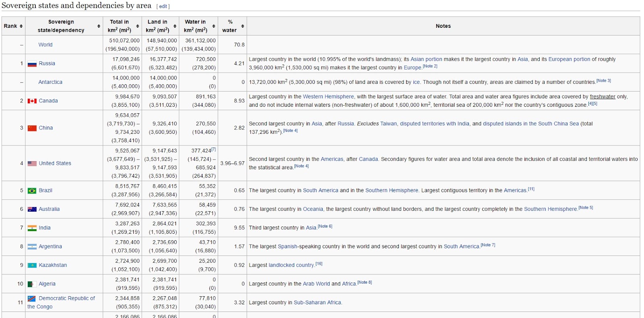Follow the Taiwan link in China notes
This screenshot has height=318, width=644.
click(x=388, y=124)
